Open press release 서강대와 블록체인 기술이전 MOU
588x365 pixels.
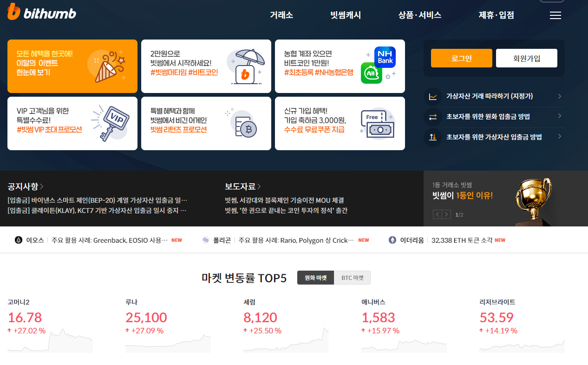284,200
